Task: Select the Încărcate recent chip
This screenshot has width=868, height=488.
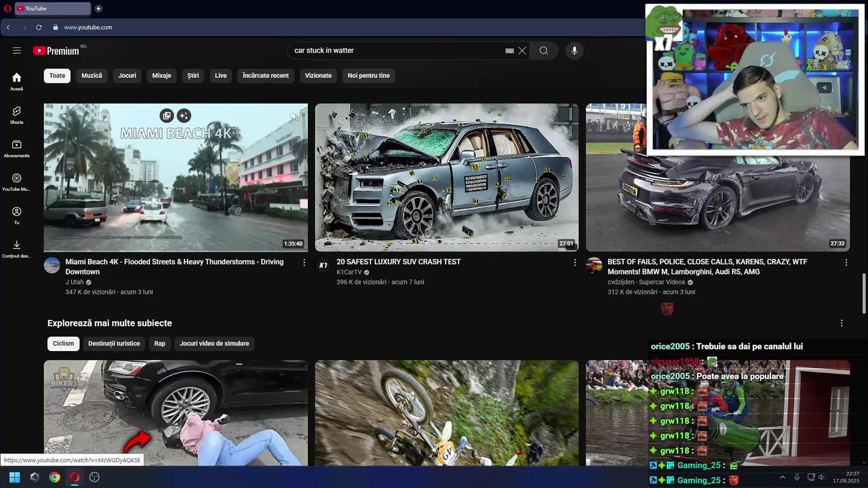Action: (266, 75)
